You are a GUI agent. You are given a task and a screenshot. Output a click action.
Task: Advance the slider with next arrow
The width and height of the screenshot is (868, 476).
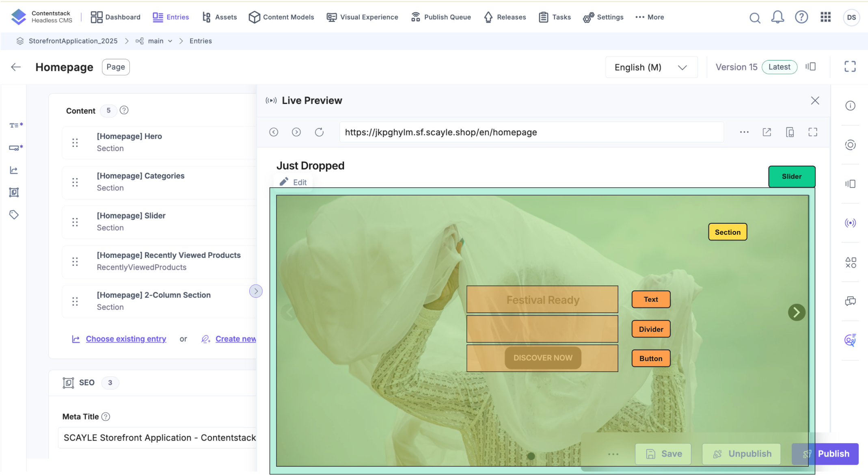coord(796,312)
